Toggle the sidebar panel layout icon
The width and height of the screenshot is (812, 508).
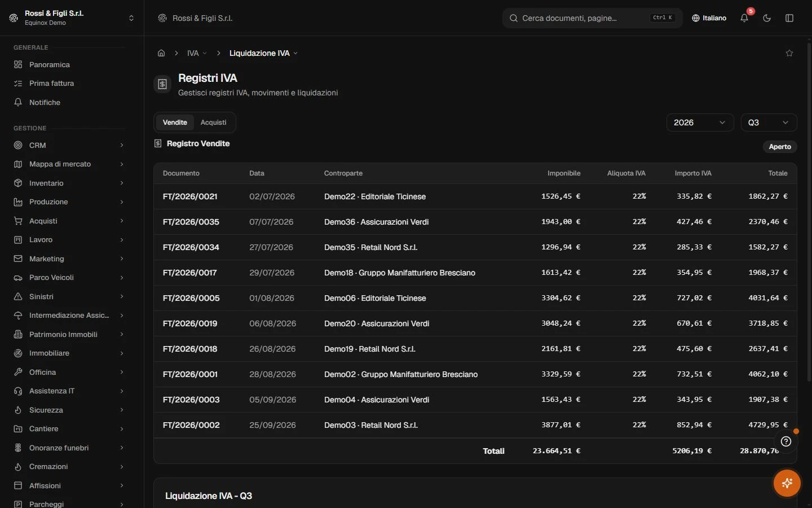tap(789, 18)
